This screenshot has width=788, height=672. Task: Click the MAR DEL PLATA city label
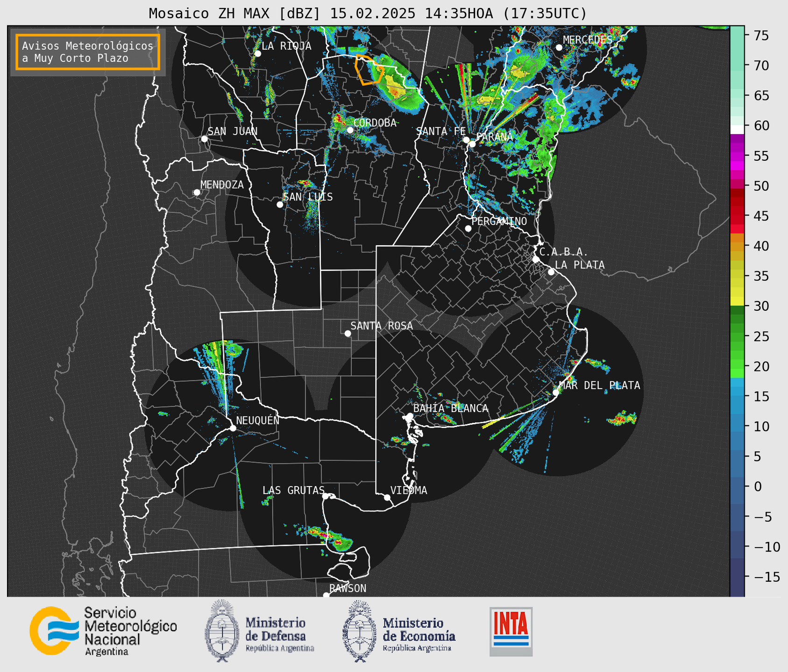599,385
